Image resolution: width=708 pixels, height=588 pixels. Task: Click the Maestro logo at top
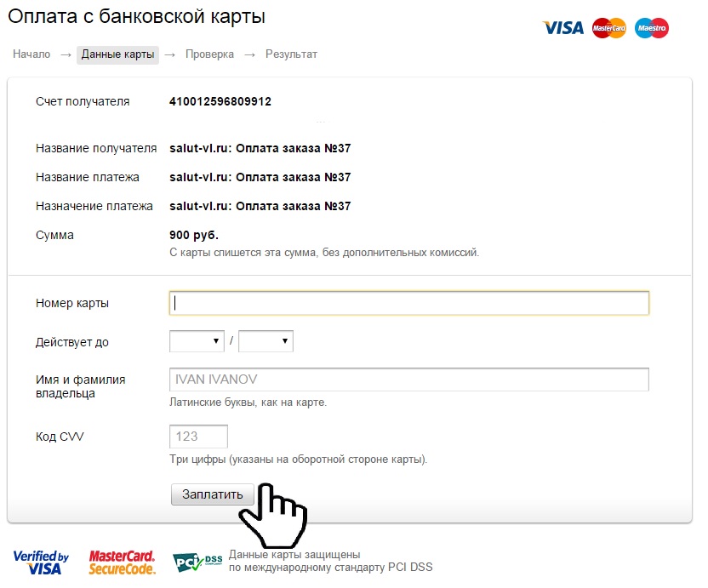click(652, 28)
